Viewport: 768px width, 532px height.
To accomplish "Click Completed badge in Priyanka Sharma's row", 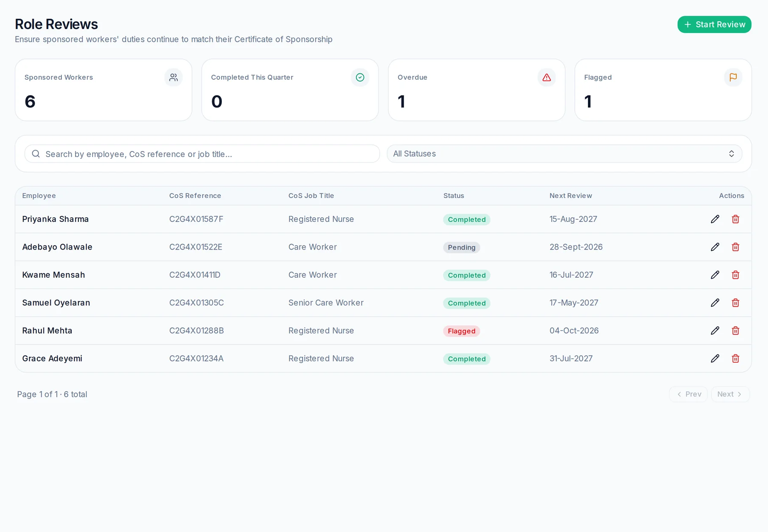I will coord(467,219).
